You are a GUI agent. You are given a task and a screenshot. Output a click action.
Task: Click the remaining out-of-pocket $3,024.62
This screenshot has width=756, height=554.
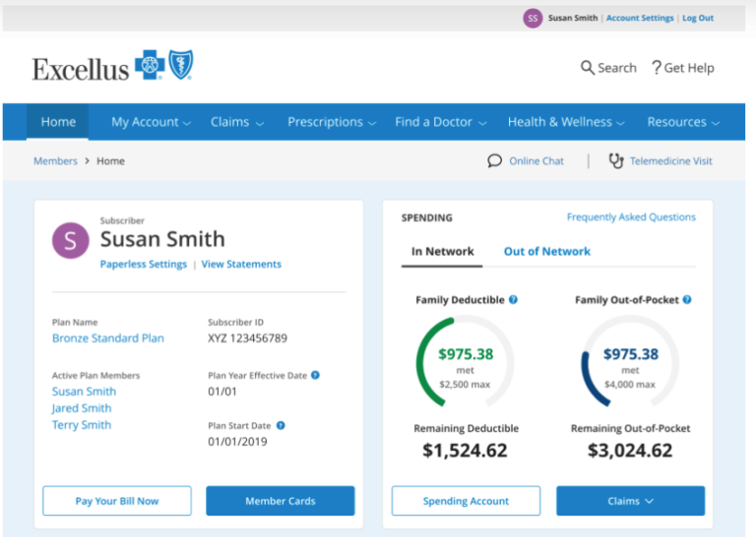click(630, 451)
